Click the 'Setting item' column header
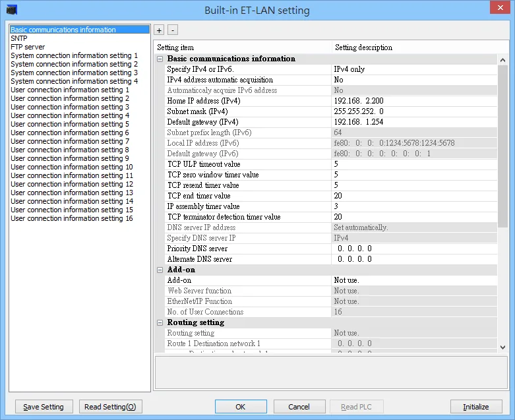This screenshot has height=420, width=515. [243, 47]
